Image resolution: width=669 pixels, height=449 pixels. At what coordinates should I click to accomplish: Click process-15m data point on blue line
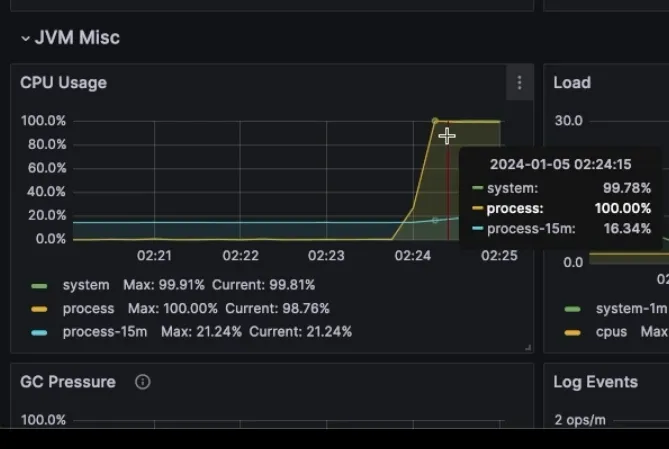435,220
